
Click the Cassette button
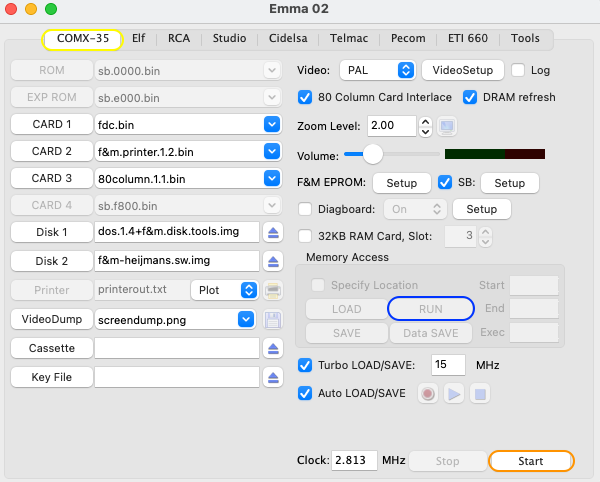coord(52,348)
